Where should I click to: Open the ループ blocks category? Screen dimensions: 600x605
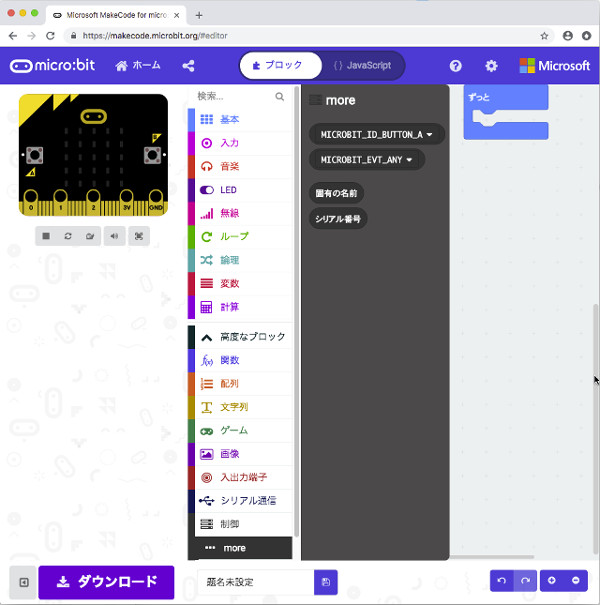[x=241, y=237]
